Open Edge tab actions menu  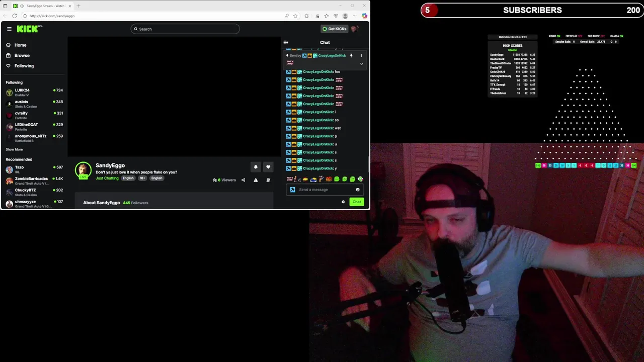pos(5,6)
